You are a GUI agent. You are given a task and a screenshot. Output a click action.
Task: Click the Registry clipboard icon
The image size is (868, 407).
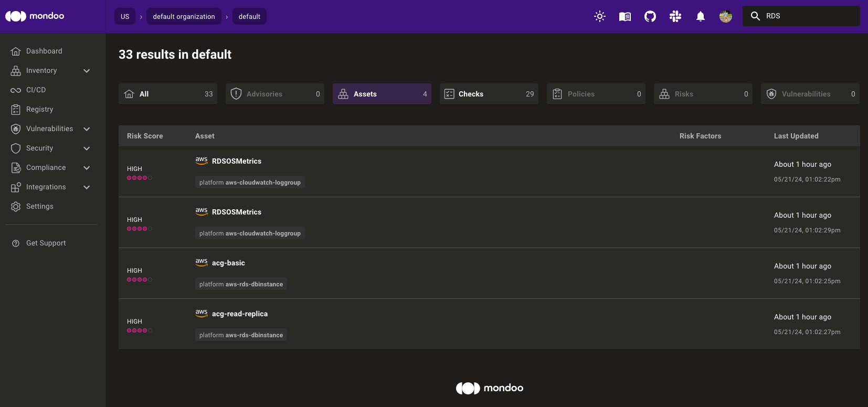click(x=16, y=109)
